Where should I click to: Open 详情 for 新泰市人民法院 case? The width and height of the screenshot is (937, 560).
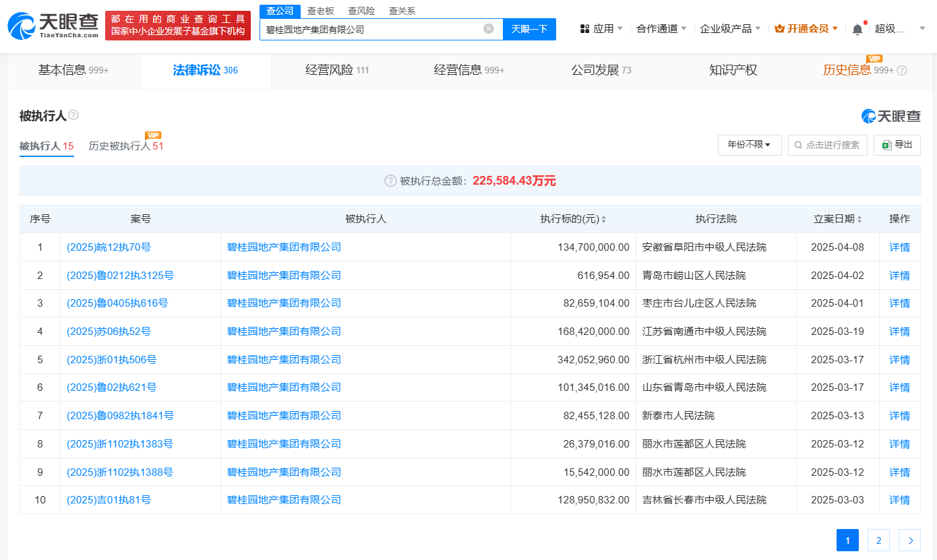899,416
